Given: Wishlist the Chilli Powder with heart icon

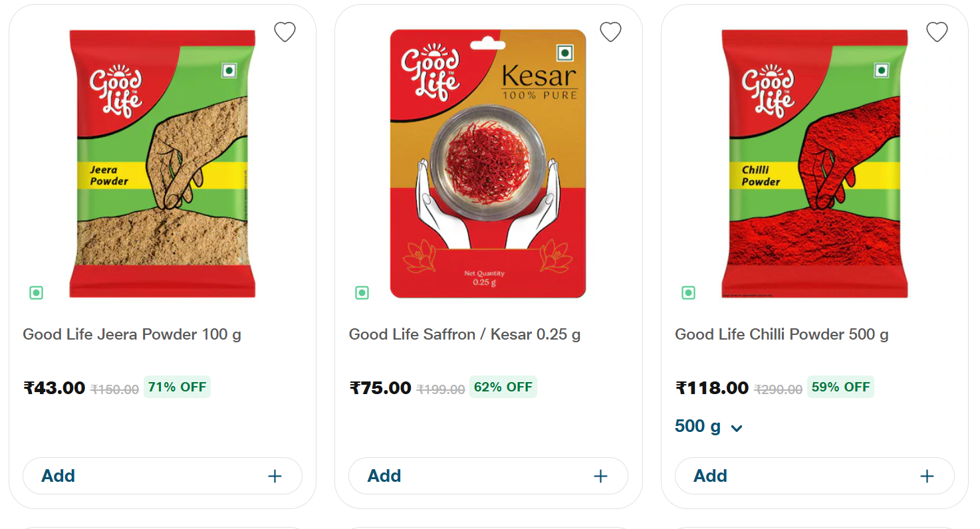Looking at the screenshot, I should click(x=937, y=32).
